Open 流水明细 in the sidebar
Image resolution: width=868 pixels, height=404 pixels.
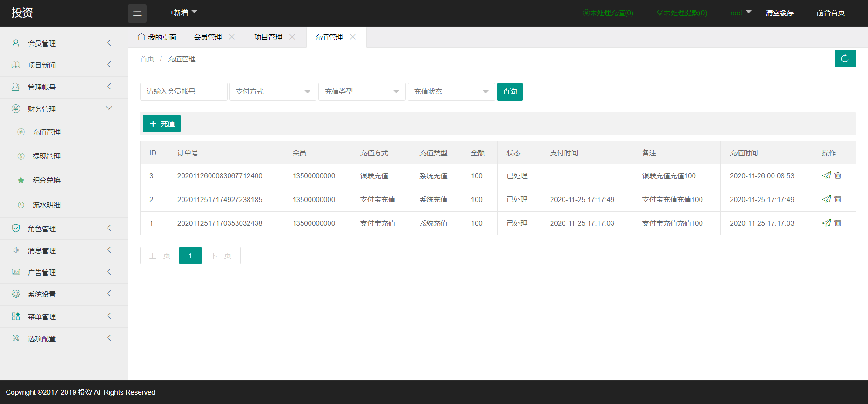point(47,205)
